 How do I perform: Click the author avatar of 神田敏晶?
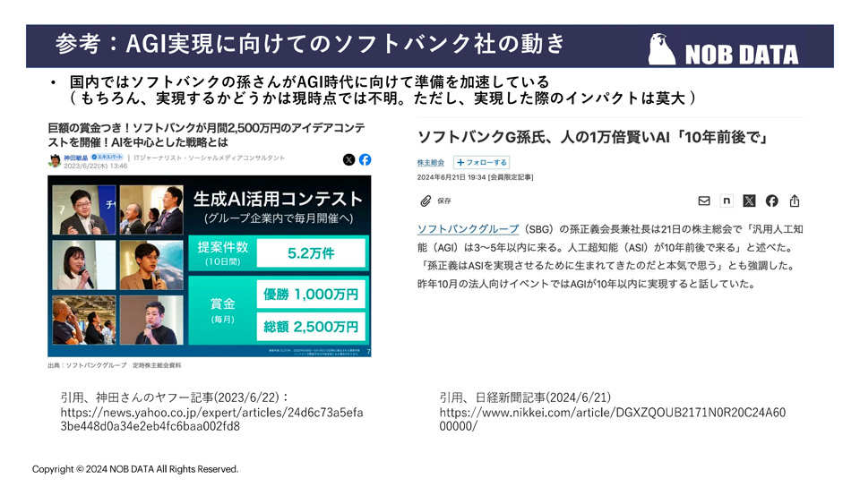[x=55, y=160]
